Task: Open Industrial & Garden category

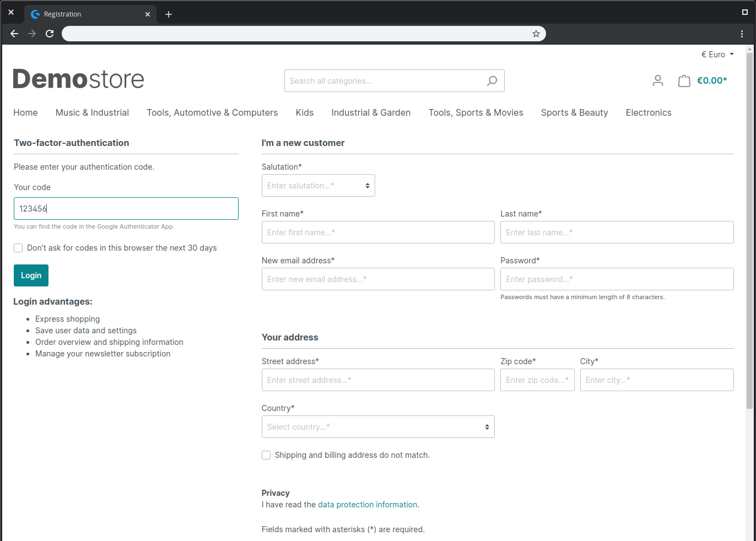Action: click(x=371, y=112)
